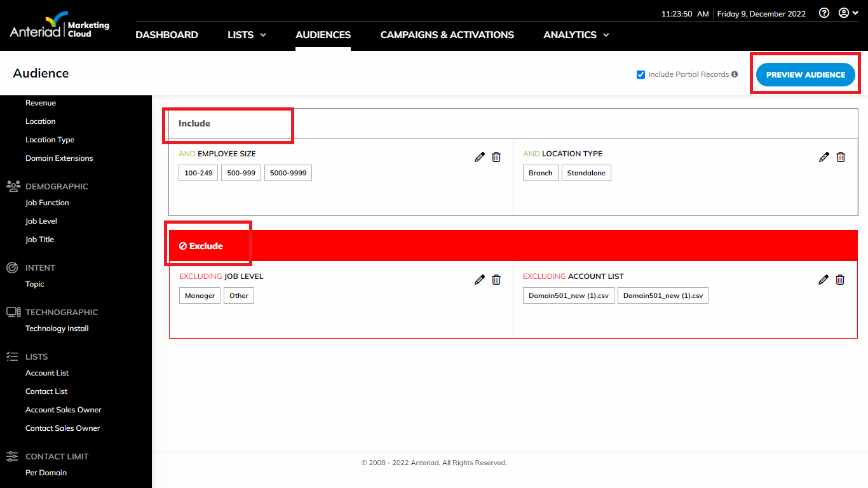Viewport: 868px width, 488px height.
Task: Delete the Account List exclusion using trash icon
Action: point(840,280)
